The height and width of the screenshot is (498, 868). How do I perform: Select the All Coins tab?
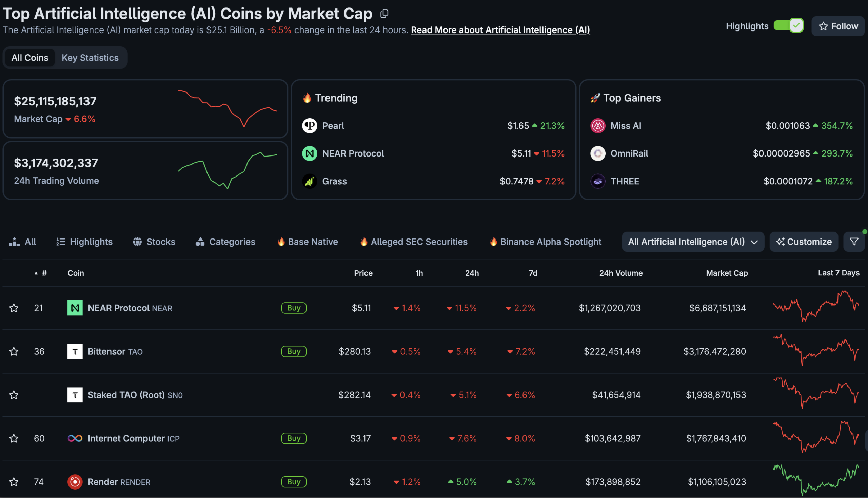tap(30, 58)
